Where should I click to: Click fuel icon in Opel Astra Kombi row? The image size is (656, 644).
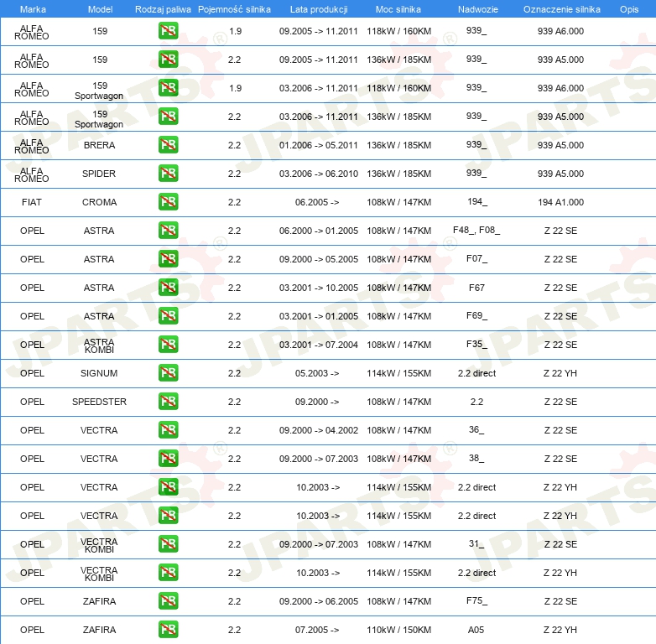pos(168,344)
